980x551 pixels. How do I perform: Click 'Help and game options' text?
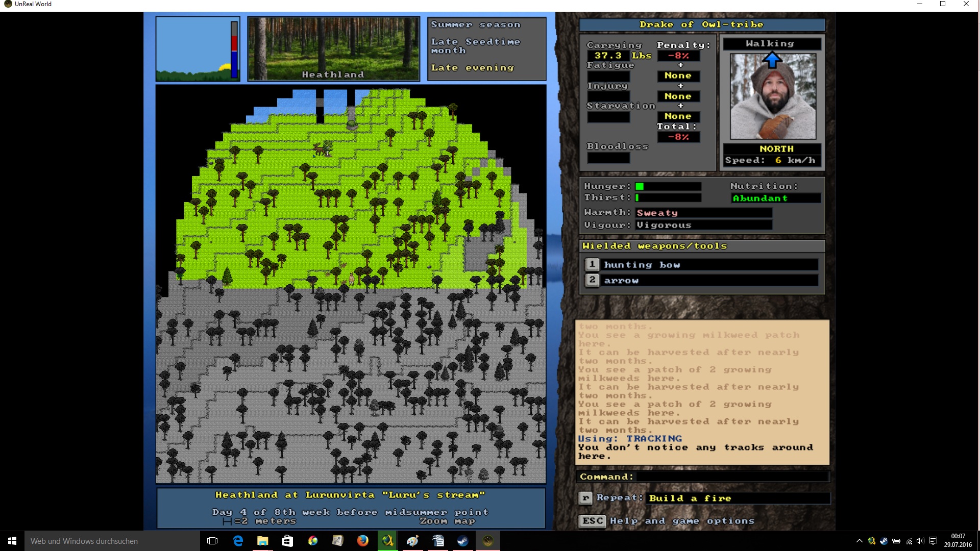[682, 521]
